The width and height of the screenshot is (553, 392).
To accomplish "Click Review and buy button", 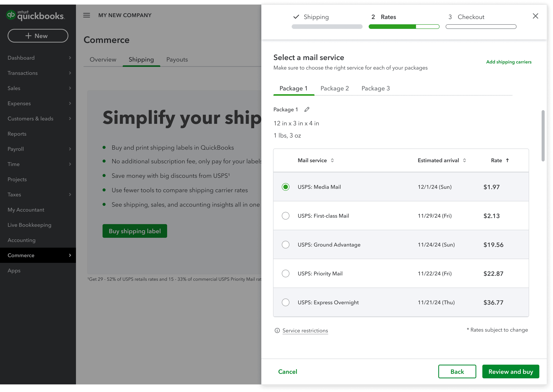I will (511, 371).
